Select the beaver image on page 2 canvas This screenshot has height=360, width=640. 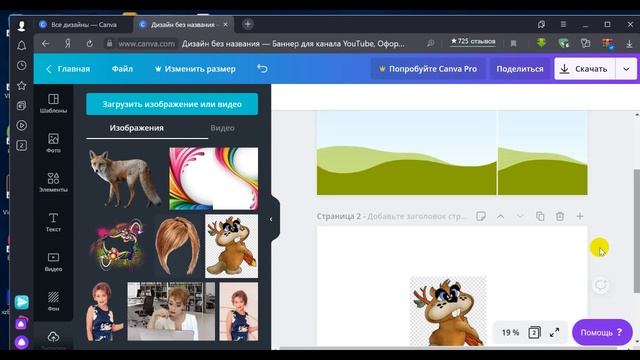pos(448,311)
